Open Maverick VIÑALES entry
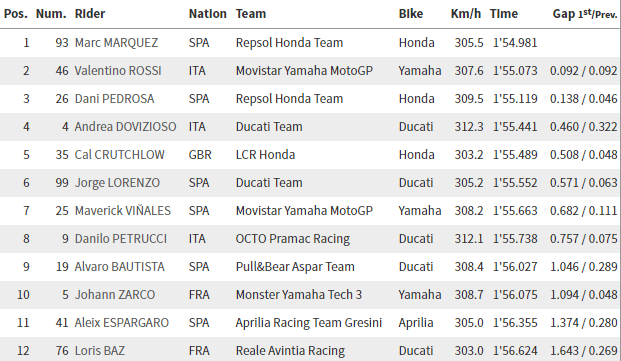This screenshot has height=361, width=621. click(x=122, y=211)
